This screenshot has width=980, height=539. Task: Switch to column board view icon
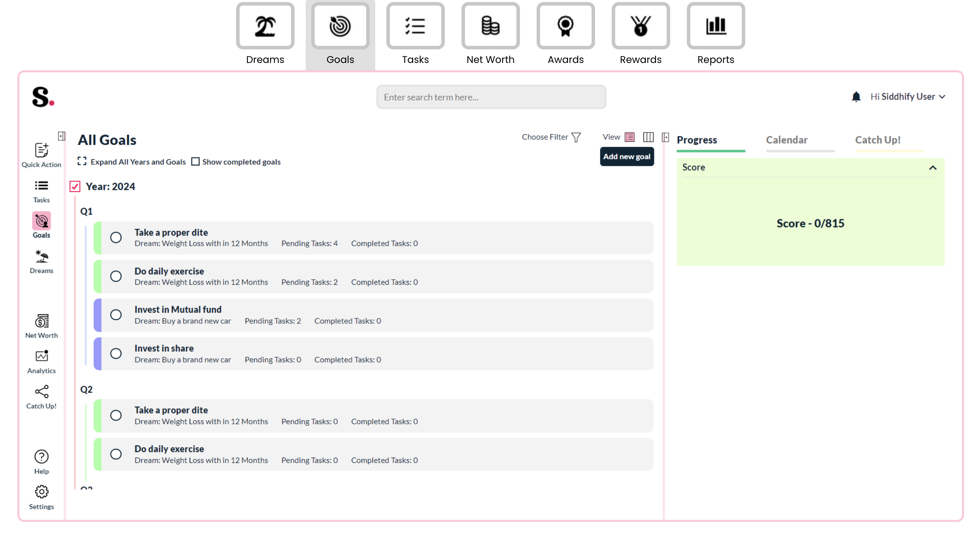point(648,137)
